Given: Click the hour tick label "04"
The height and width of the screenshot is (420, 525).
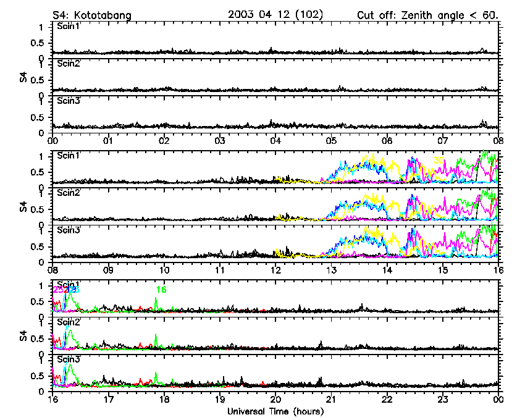Looking at the screenshot, I should (x=275, y=141).
